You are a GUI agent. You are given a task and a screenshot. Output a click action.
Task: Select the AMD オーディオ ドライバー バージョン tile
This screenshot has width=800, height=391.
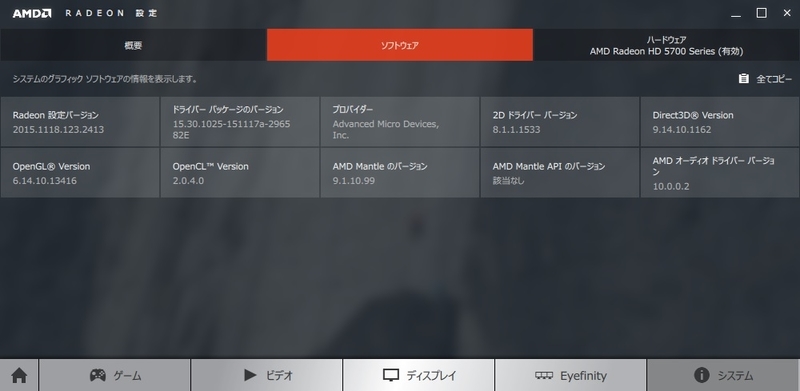[720, 173]
